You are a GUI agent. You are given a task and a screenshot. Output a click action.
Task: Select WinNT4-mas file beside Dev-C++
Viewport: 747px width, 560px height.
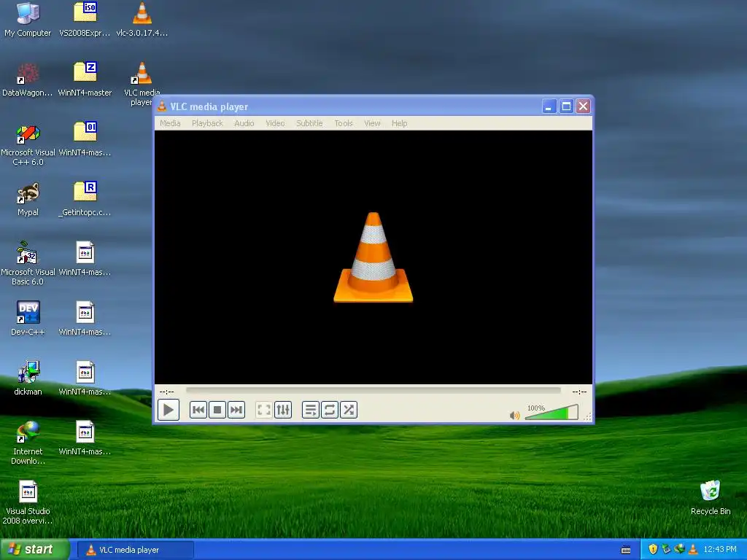(x=85, y=319)
